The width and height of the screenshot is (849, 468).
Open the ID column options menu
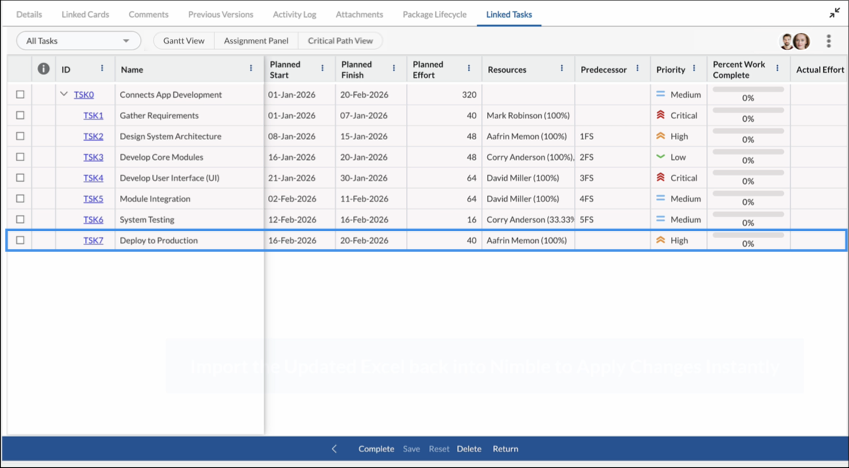102,68
